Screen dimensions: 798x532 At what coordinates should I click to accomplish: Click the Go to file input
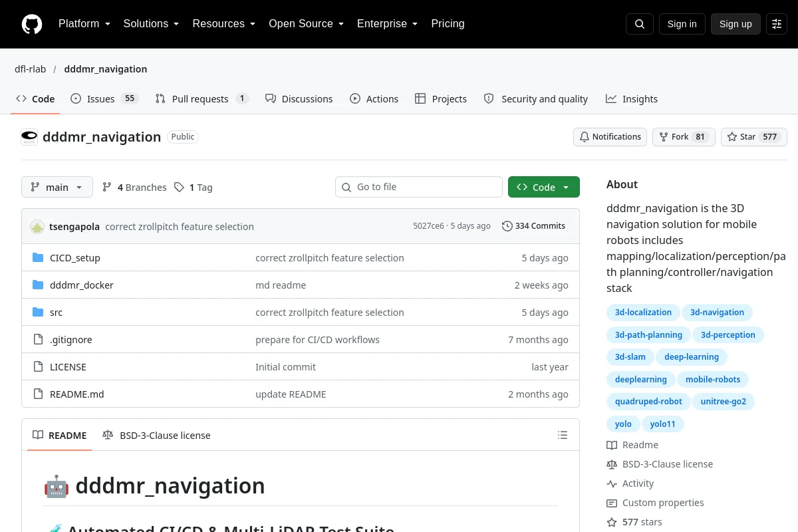419,188
